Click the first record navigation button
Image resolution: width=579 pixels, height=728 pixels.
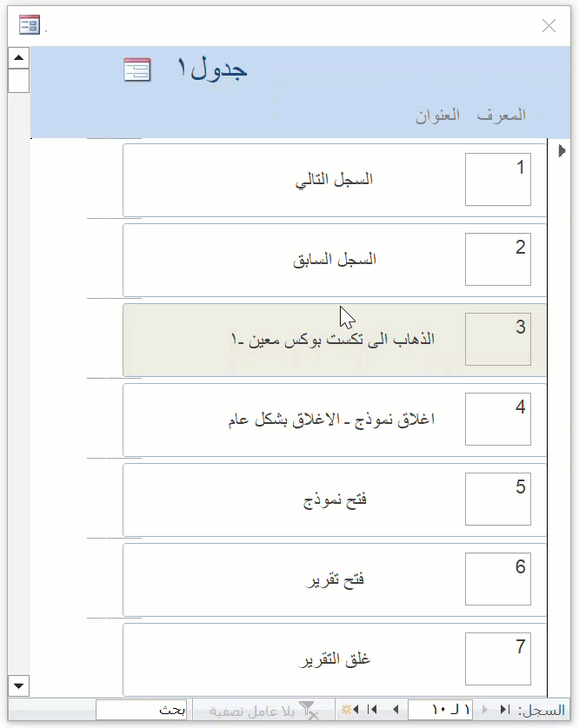pyautogui.click(x=504, y=710)
